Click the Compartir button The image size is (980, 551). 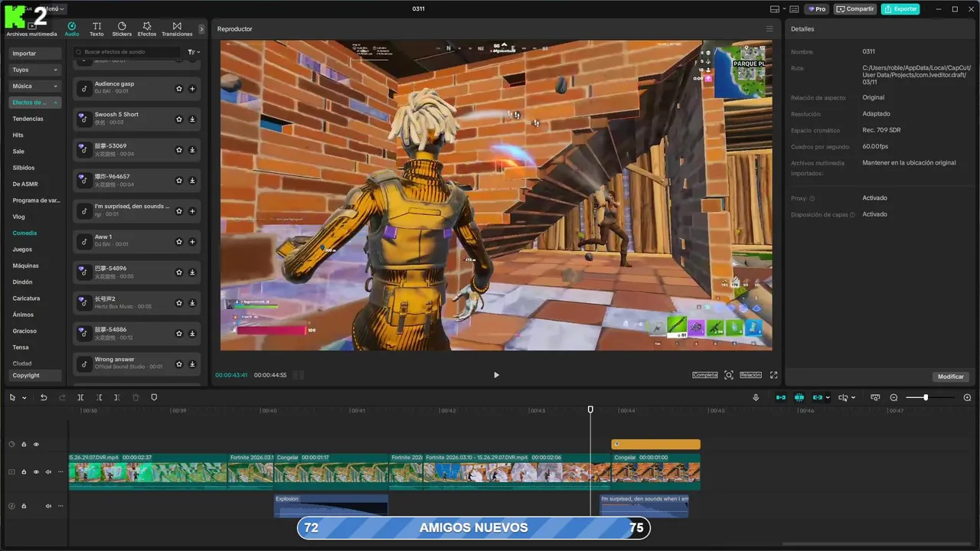[x=855, y=9]
